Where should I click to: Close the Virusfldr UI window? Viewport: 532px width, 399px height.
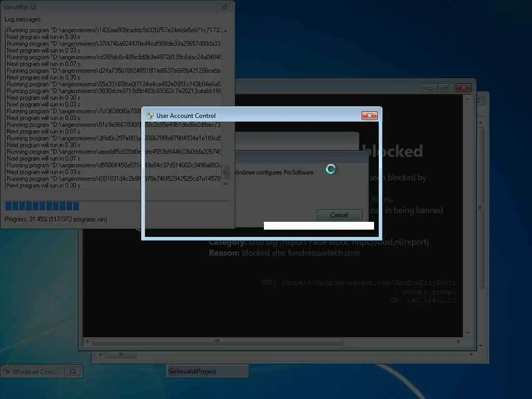coord(224,7)
